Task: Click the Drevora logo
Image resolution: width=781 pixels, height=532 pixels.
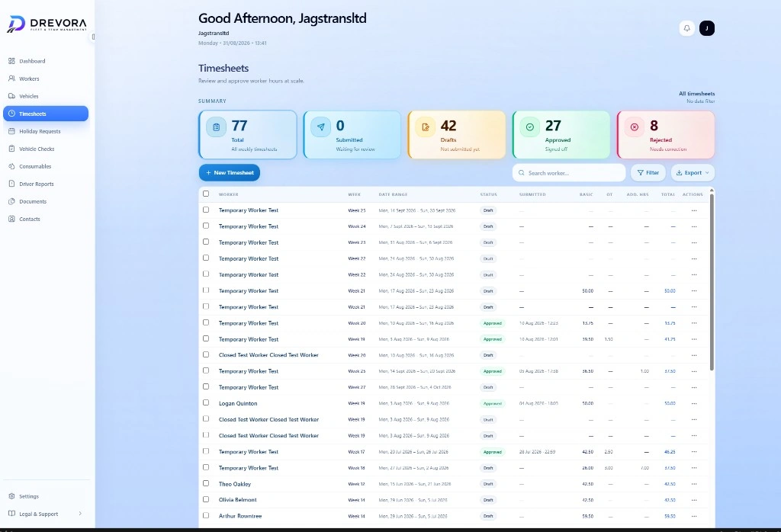Action: pos(47,24)
